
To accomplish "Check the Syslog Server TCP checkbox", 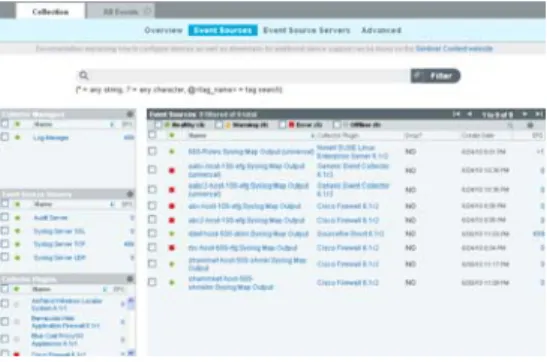I will [x=5, y=244].
